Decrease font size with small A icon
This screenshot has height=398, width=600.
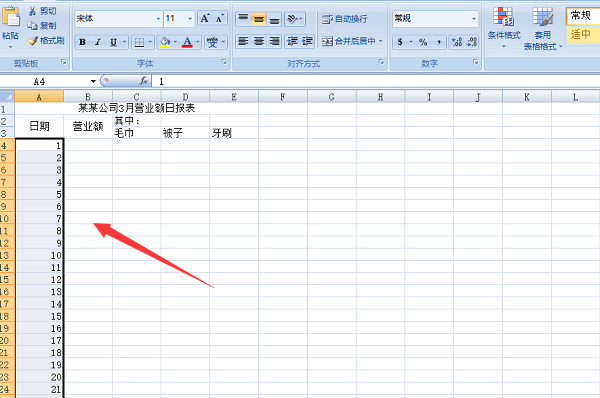[220, 18]
